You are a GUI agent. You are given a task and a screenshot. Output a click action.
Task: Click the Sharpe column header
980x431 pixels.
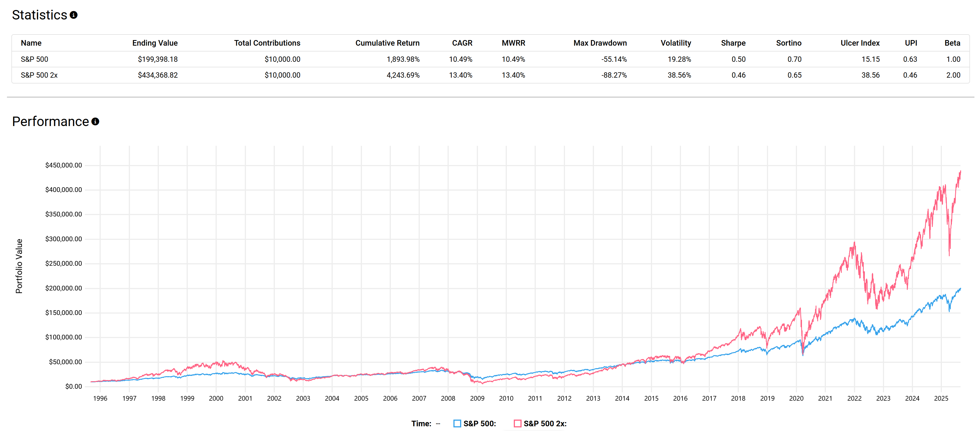(733, 43)
